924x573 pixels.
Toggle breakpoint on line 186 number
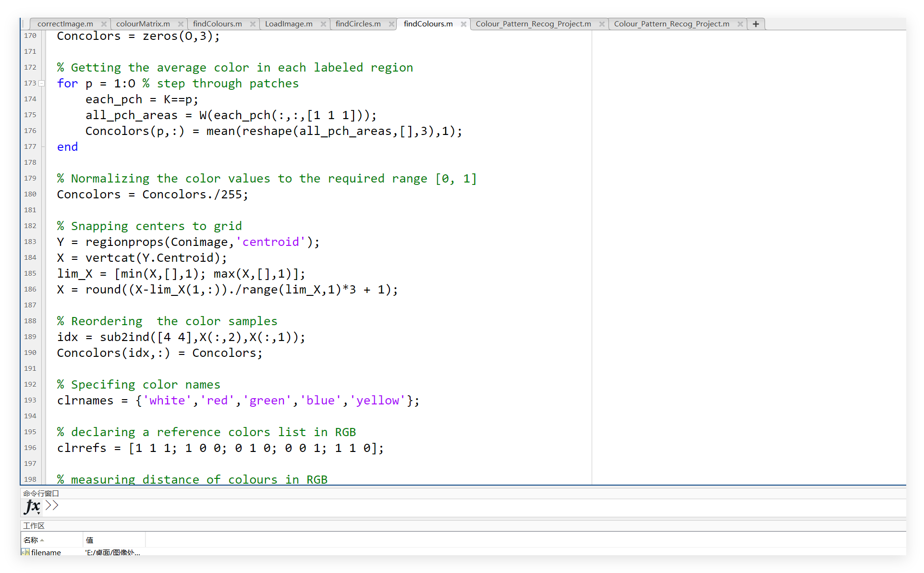click(x=30, y=289)
